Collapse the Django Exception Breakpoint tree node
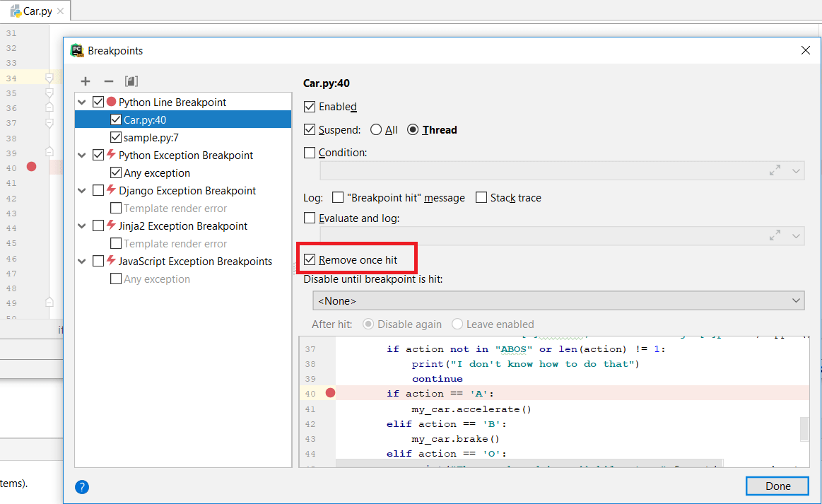The width and height of the screenshot is (822, 504). pos(82,191)
